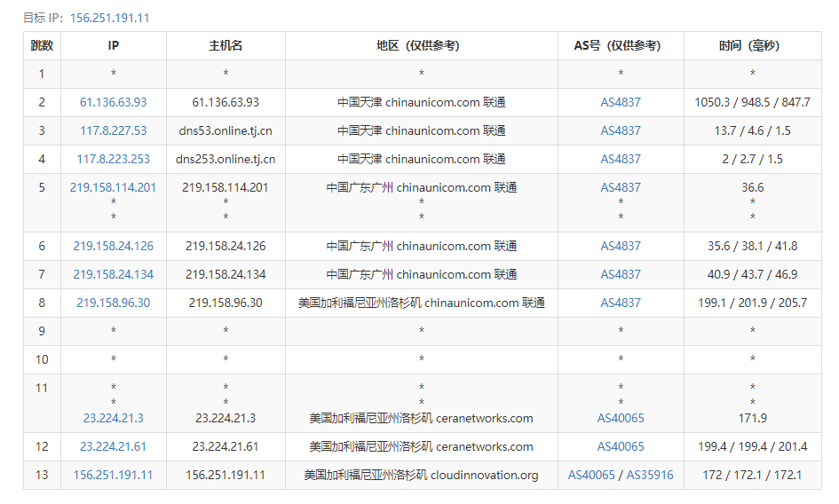839x504 pixels.
Task: Open the 156.251.191.11 IP link in hop 13
Action: tap(113, 475)
